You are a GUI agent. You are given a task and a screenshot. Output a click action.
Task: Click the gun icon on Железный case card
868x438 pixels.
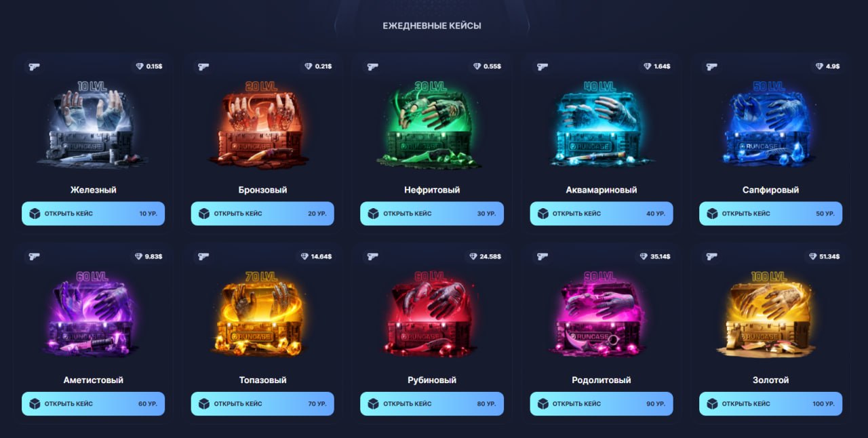click(34, 66)
